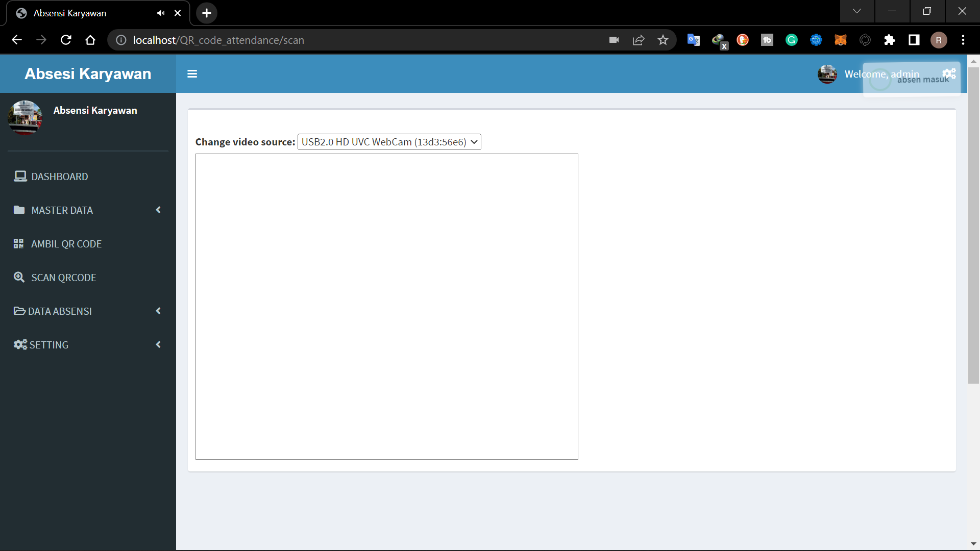Screen dimensions: 980x551
Task: Click the Setting gears icon in sidebar
Action: coord(20,344)
